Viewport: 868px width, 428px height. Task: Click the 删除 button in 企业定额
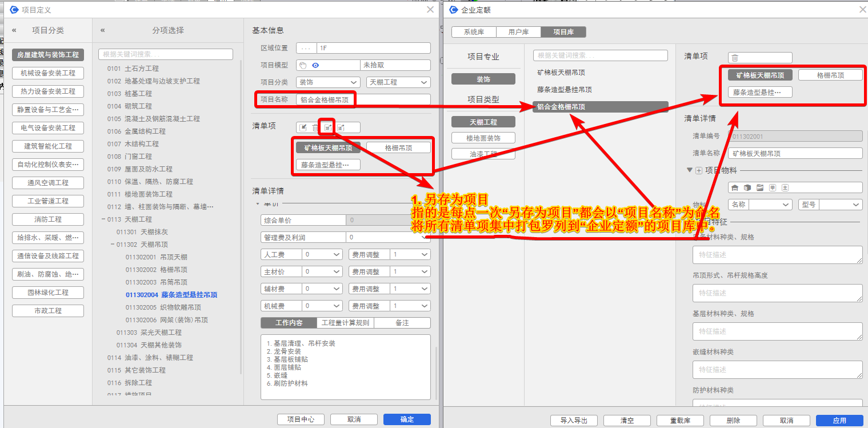tap(733, 421)
